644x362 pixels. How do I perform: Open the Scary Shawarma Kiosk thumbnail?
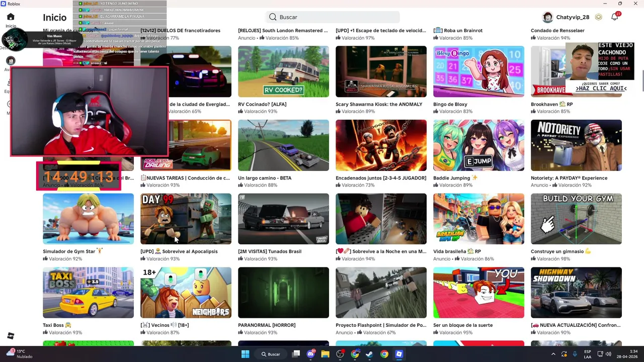(x=381, y=71)
